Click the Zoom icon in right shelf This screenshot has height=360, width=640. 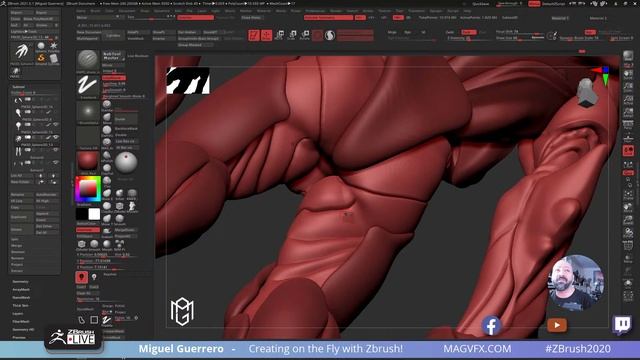pyautogui.click(x=628, y=87)
